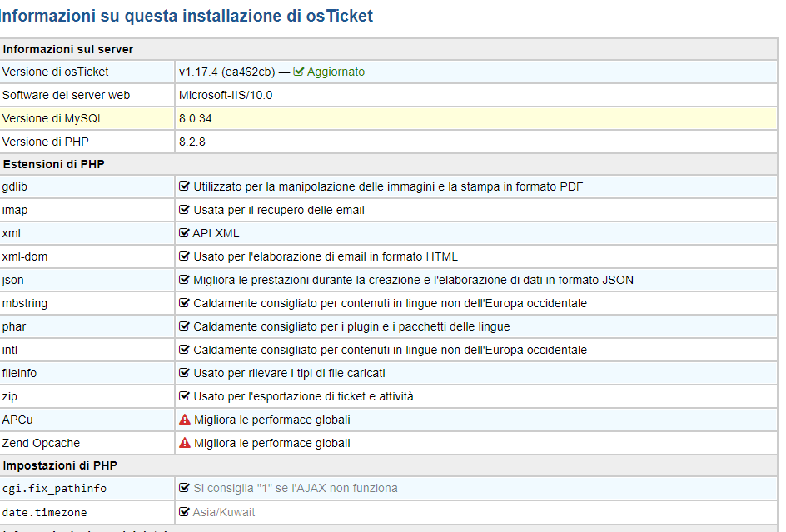Viewport: 786px width, 532px height.
Task: Click the gdlib PDF printing description
Action: (388, 186)
